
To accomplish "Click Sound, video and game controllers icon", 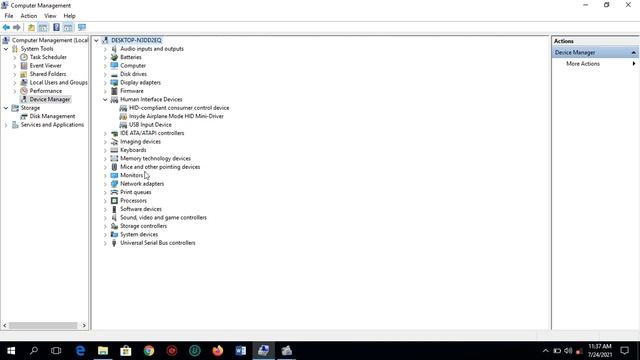I will (x=114, y=218).
